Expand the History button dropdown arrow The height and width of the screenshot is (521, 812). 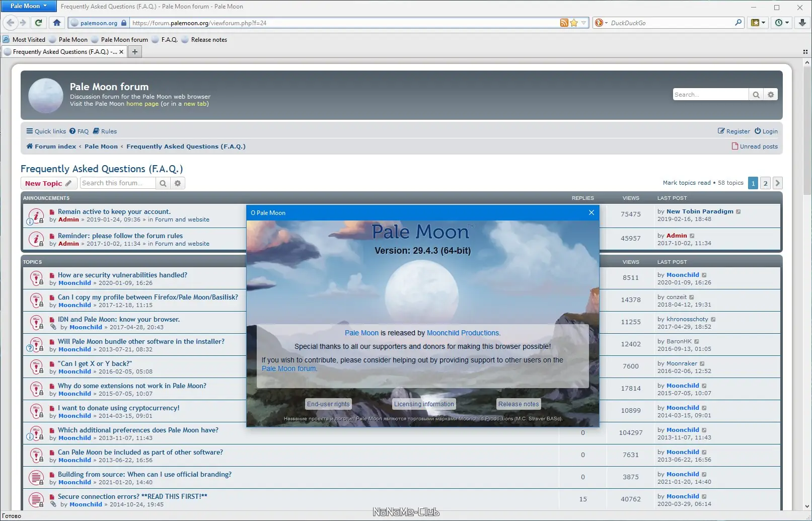[788, 23]
